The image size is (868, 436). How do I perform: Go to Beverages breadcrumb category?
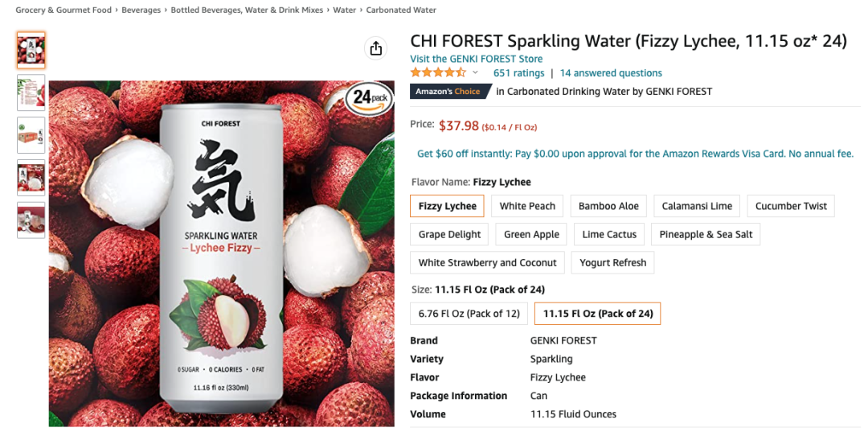click(x=141, y=10)
